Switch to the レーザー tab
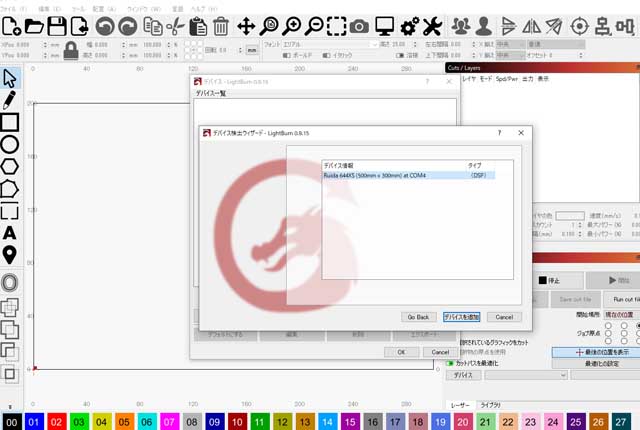 [460, 405]
